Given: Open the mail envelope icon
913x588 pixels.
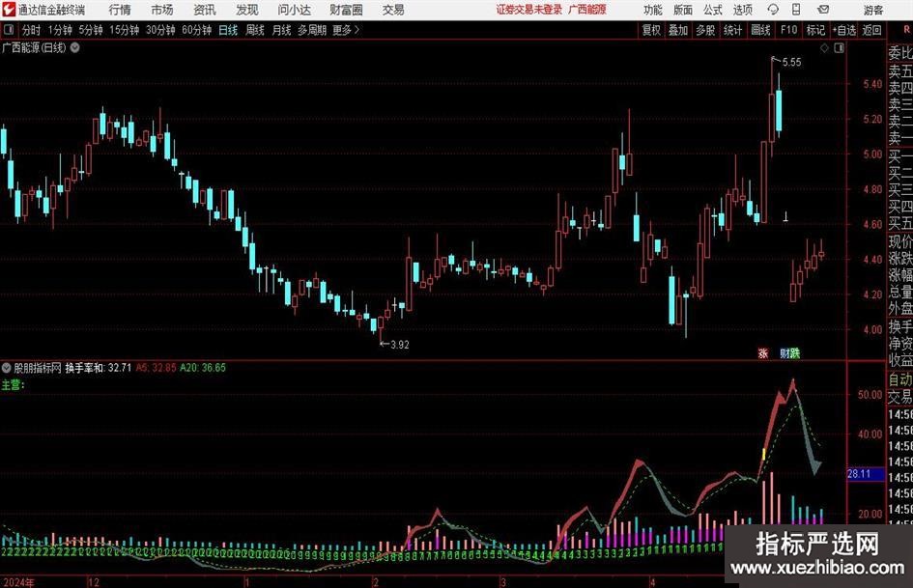Looking at the screenshot, I should tap(823, 10).
